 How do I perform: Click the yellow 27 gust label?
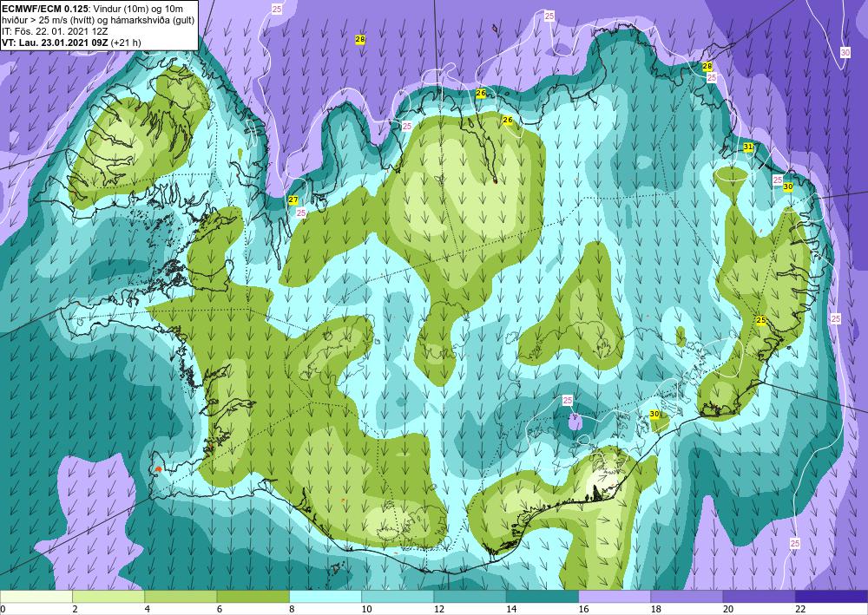coord(293,200)
